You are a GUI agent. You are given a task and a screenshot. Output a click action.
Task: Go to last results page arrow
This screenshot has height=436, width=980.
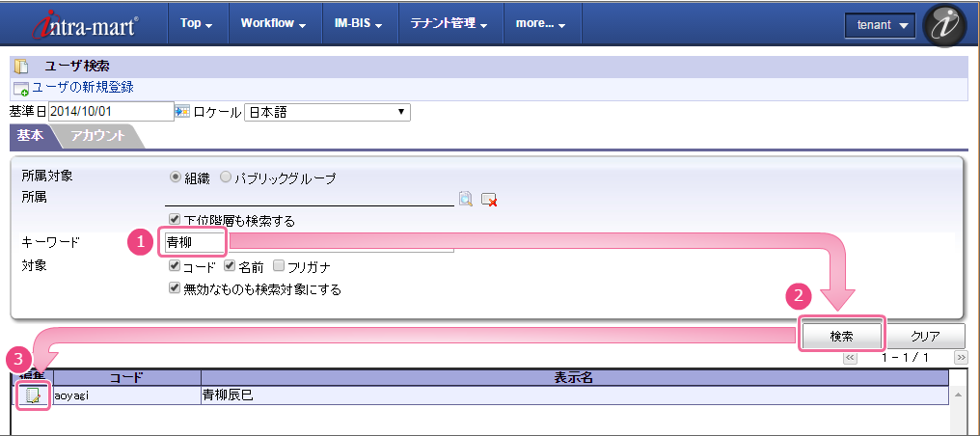click(x=961, y=357)
